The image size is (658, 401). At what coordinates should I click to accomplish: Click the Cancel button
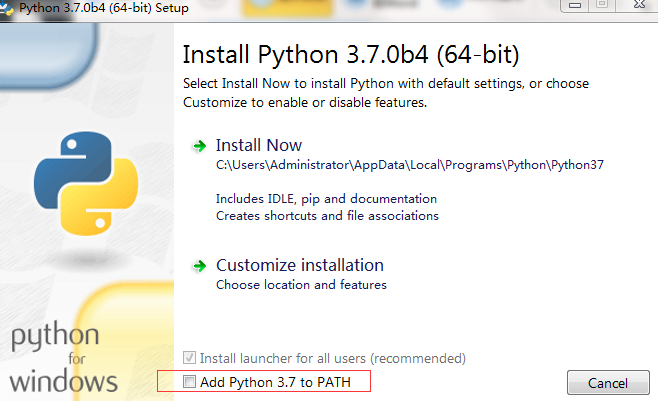[608, 383]
